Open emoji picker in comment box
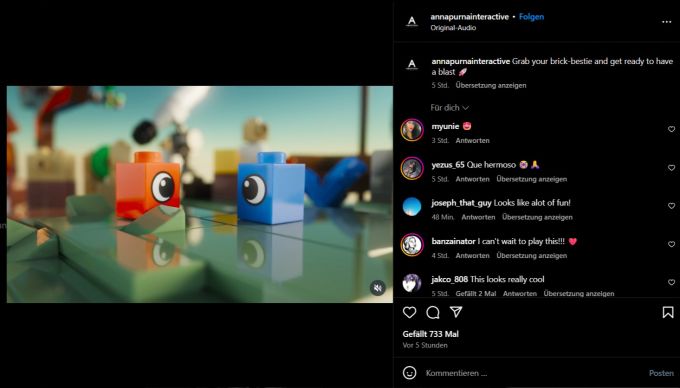The image size is (680, 388). click(409, 373)
